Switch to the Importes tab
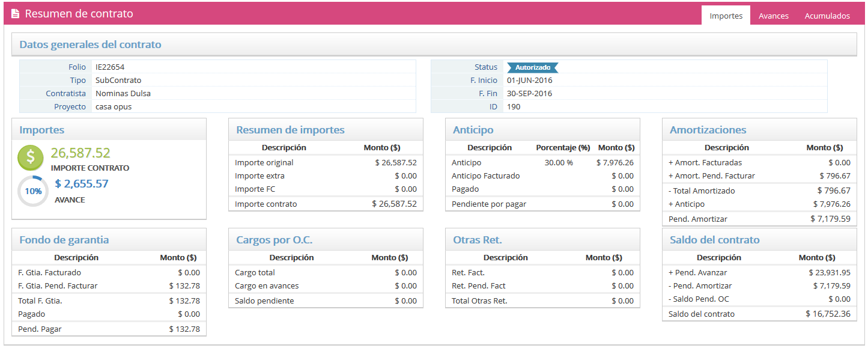Screen dimensions: 868x354 (x=726, y=16)
